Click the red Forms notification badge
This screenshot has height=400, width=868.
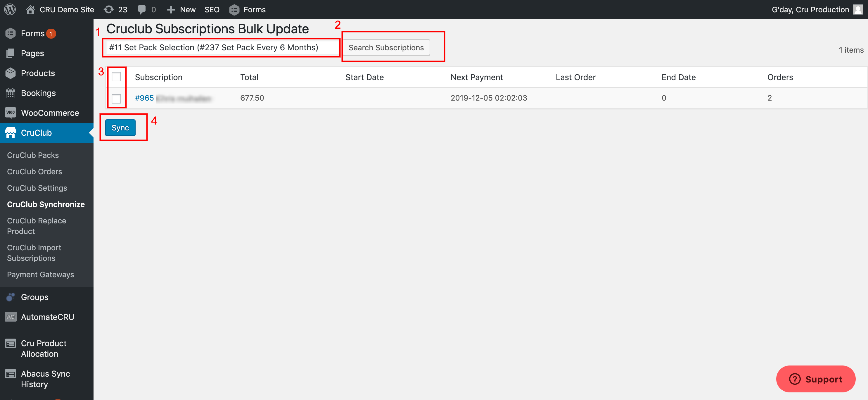pos(51,34)
